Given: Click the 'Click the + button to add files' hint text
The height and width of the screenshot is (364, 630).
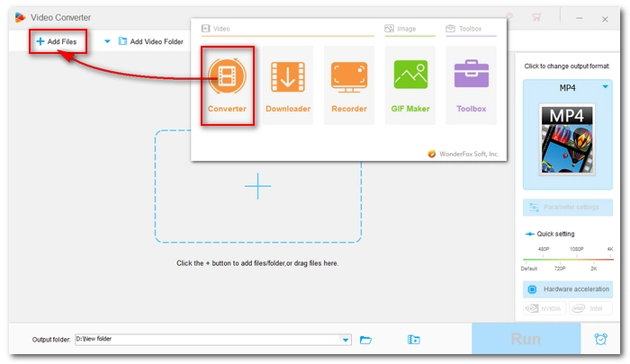Looking at the screenshot, I should pyautogui.click(x=257, y=263).
